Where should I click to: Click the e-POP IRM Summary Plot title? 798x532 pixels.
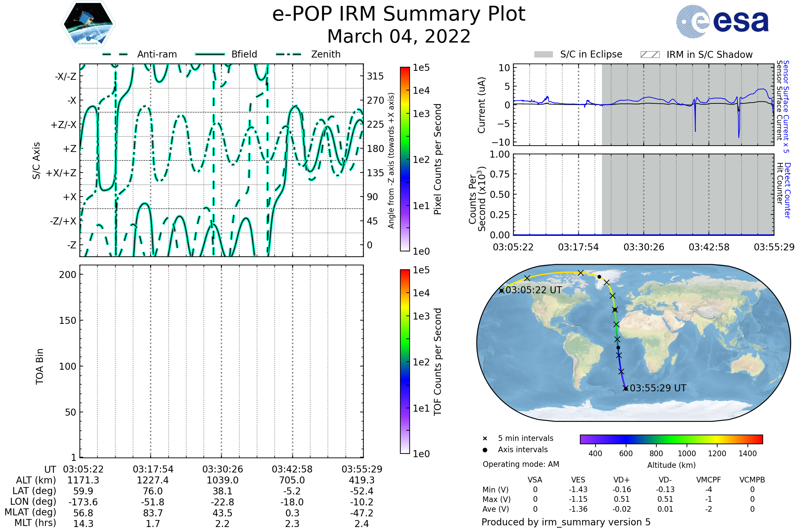[x=399, y=14]
